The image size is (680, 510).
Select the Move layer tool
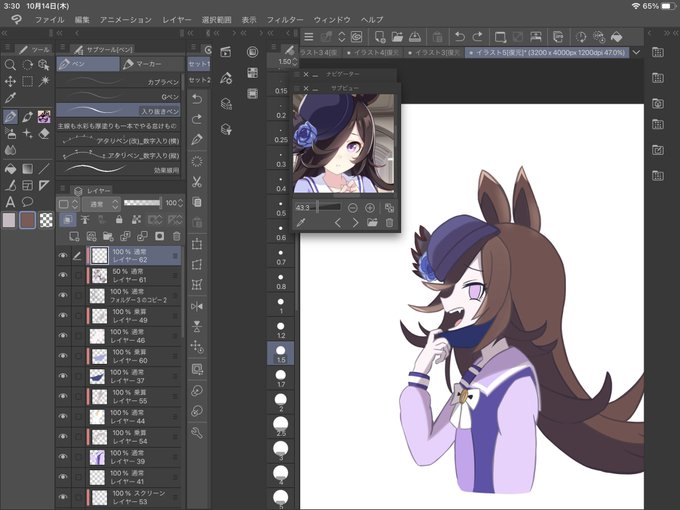[x=10, y=81]
